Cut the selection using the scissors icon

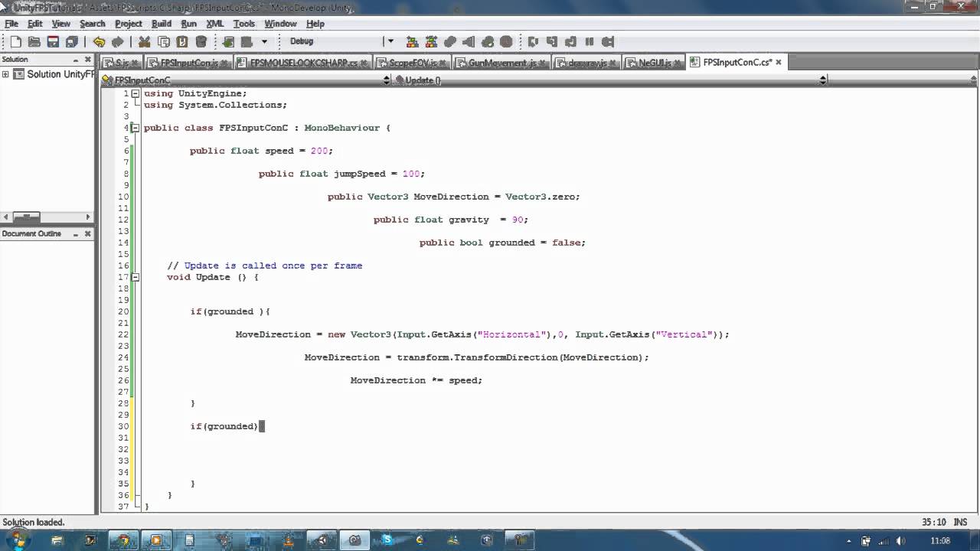pos(145,41)
